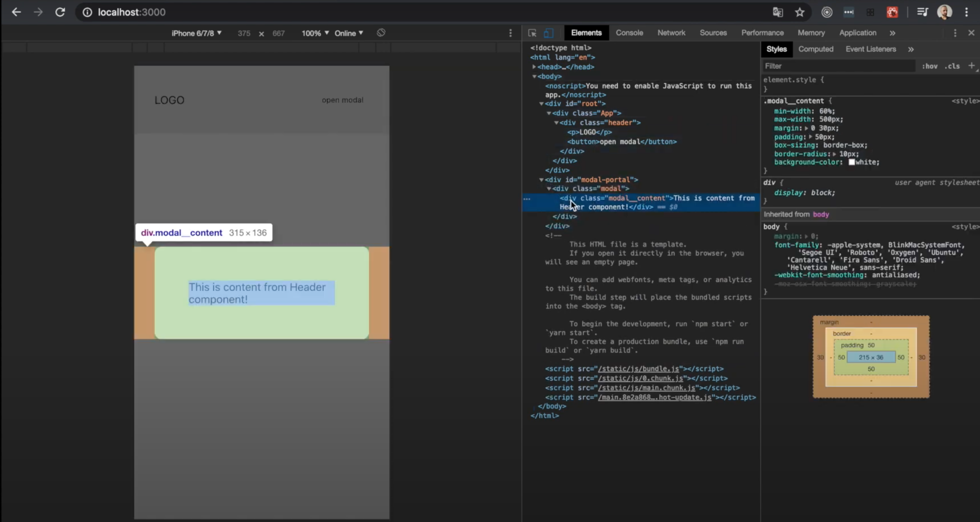Switch to the Computed tab

click(816, 49)
